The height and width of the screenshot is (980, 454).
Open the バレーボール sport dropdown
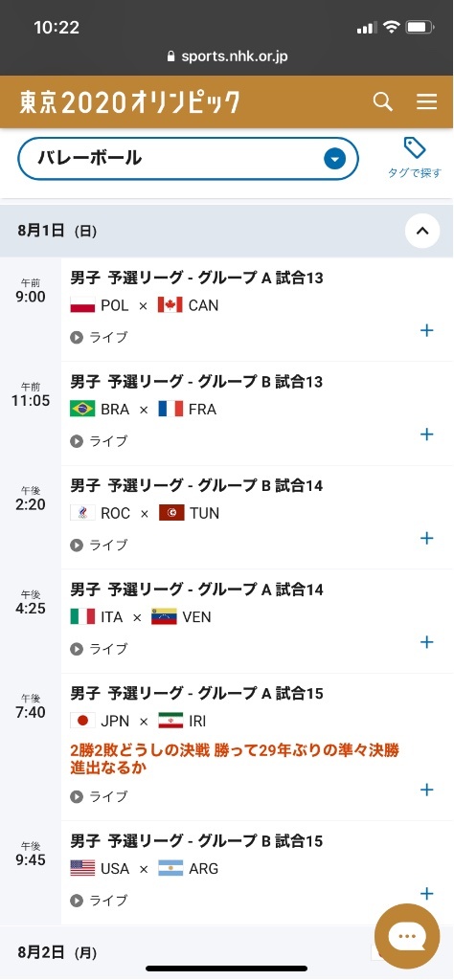pos(188,159)
